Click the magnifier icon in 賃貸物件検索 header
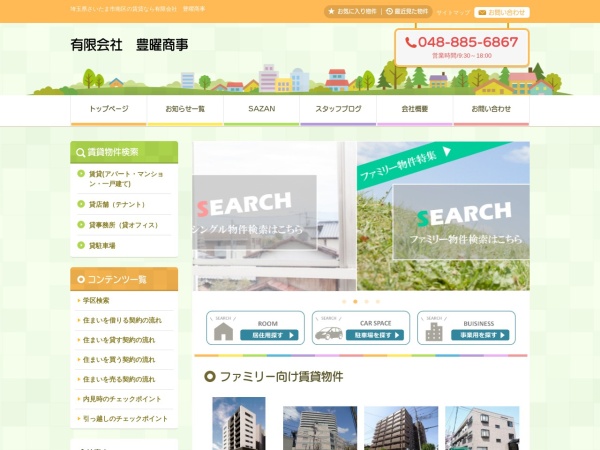This screenshot has height=450, width=600. coord(80,153)
